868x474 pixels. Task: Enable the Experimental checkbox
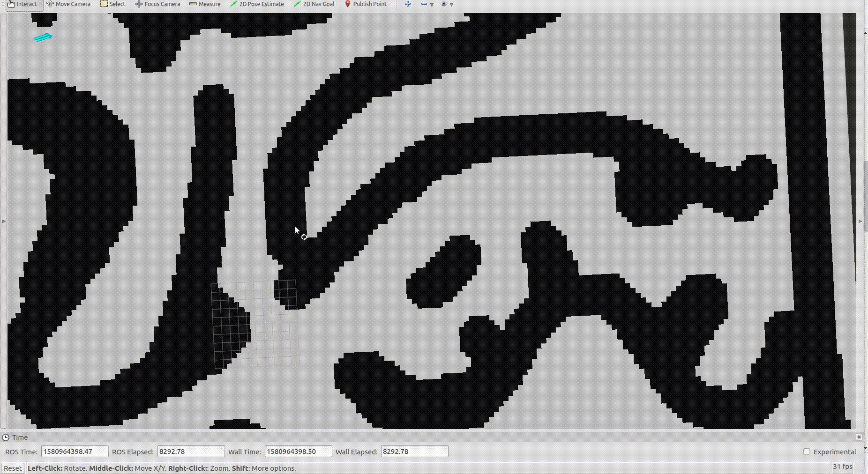(807, 452)
